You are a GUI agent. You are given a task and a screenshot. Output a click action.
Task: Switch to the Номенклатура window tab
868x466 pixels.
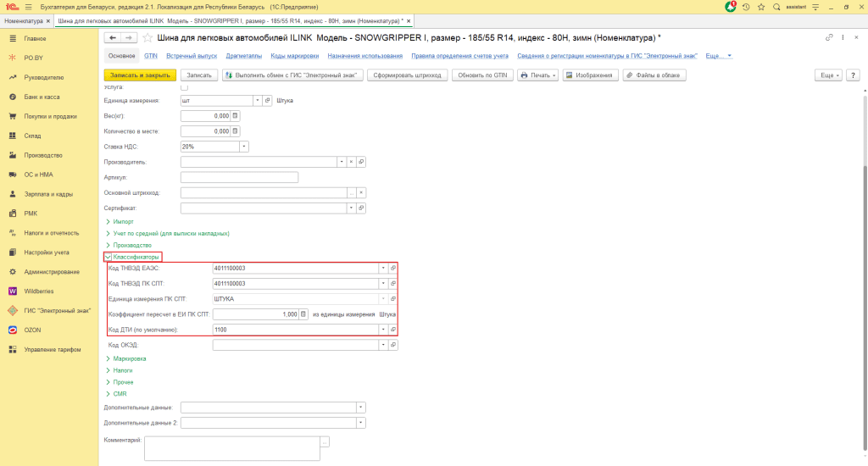[24, 21]
